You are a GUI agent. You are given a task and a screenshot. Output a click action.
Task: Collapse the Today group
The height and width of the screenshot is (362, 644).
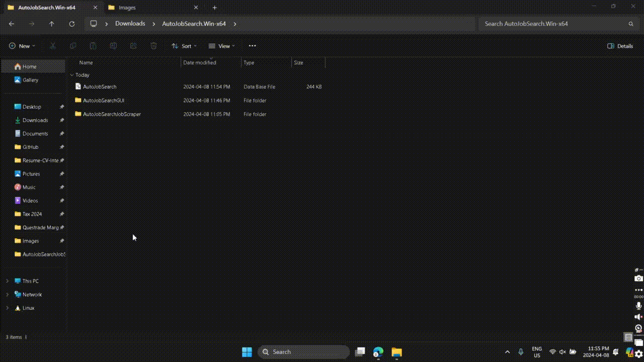point(72,75)
